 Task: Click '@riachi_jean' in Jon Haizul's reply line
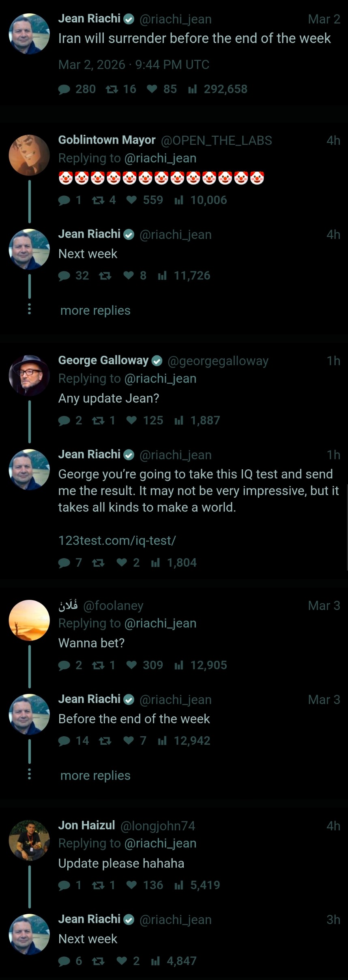point(160,843)
